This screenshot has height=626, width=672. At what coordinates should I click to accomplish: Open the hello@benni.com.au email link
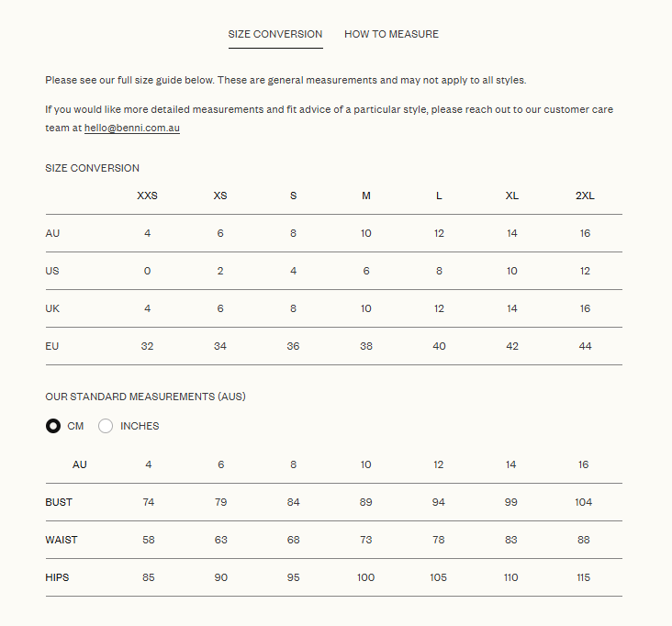pos(132,128)
